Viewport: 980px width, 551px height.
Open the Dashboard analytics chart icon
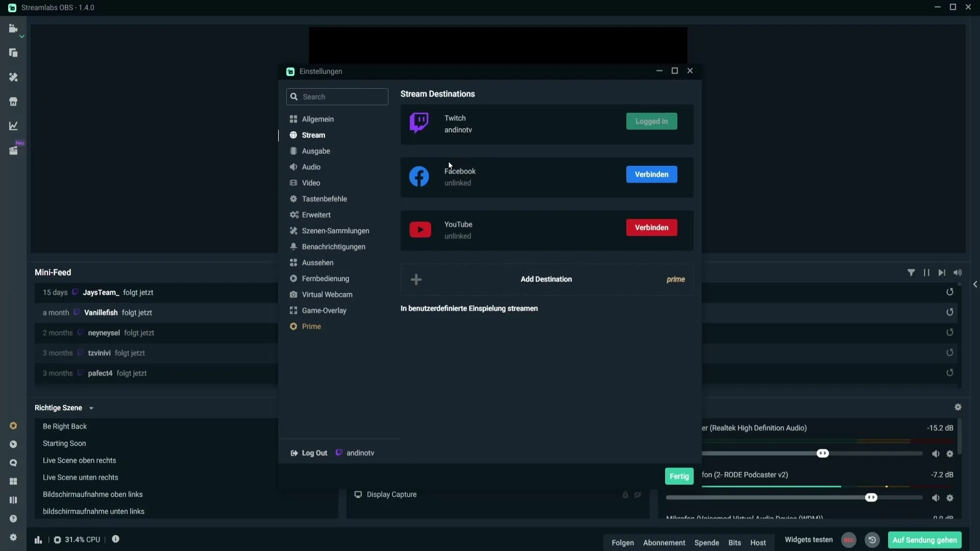(13, 126)
